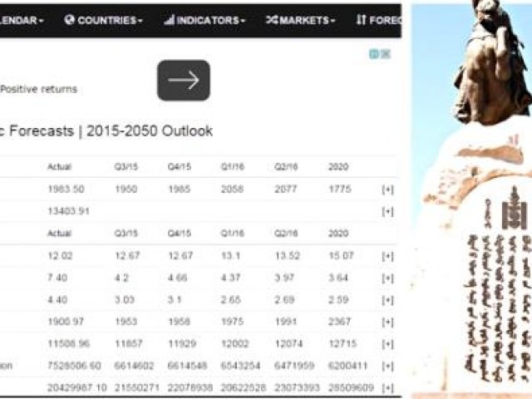Click the sort arrows icon beside Forecast
This screenshot has height=399, width=532.
(x=361, y=20)
